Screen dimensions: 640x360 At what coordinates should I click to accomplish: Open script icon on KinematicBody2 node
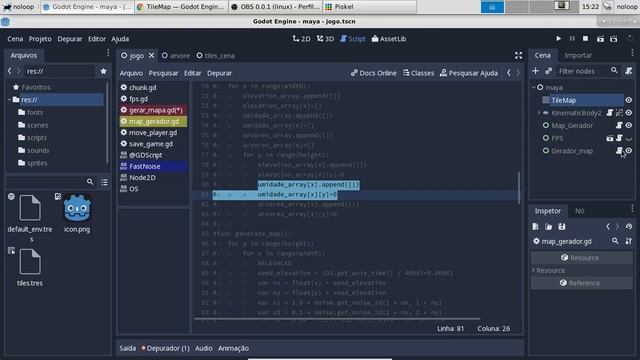tap(609, 113)
